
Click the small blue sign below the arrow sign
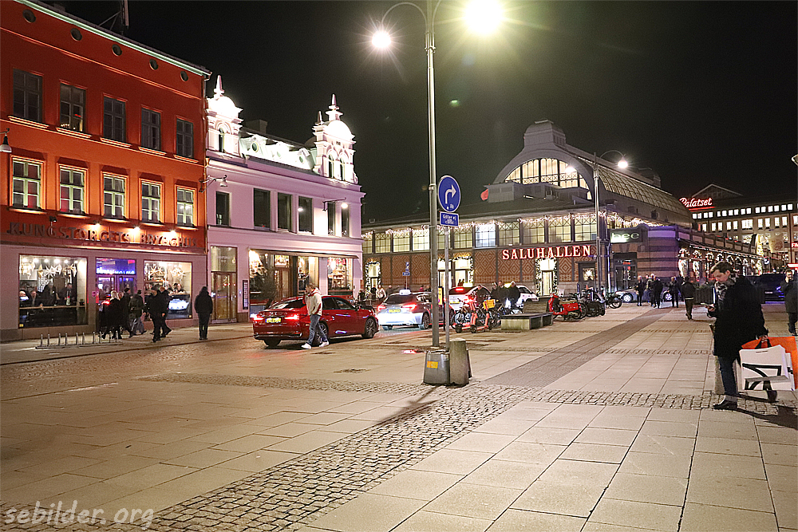point(449,219)
